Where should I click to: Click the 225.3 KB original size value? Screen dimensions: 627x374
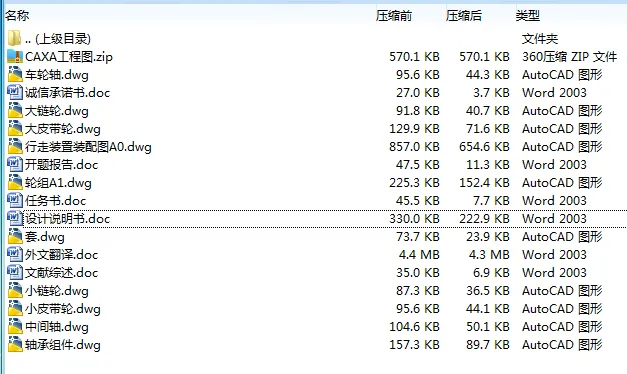click(x=414, y=183)
